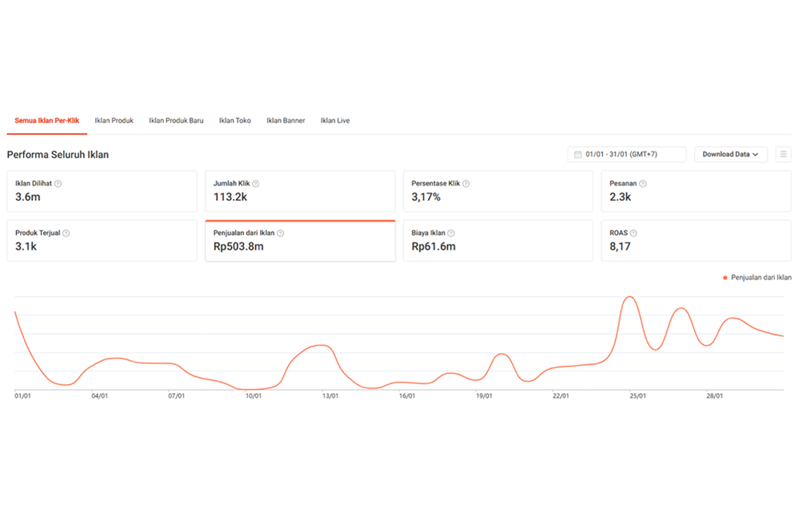The image size is (798, 532).
Task: Open the 01/01 - 31/01 date range picker
Action: 626,154
